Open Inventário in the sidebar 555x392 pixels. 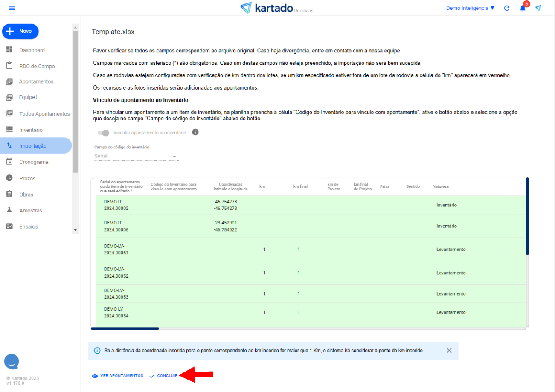coord(31,130)
